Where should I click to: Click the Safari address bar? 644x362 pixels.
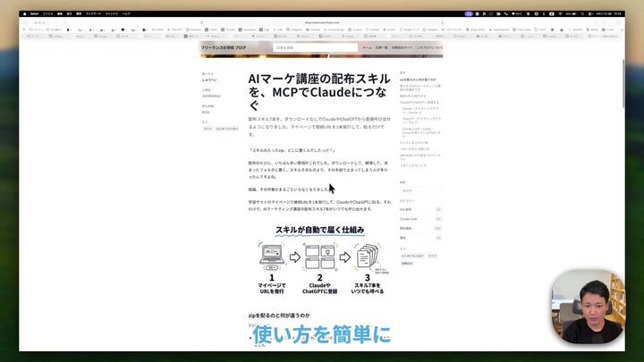[x=322, y=22]
